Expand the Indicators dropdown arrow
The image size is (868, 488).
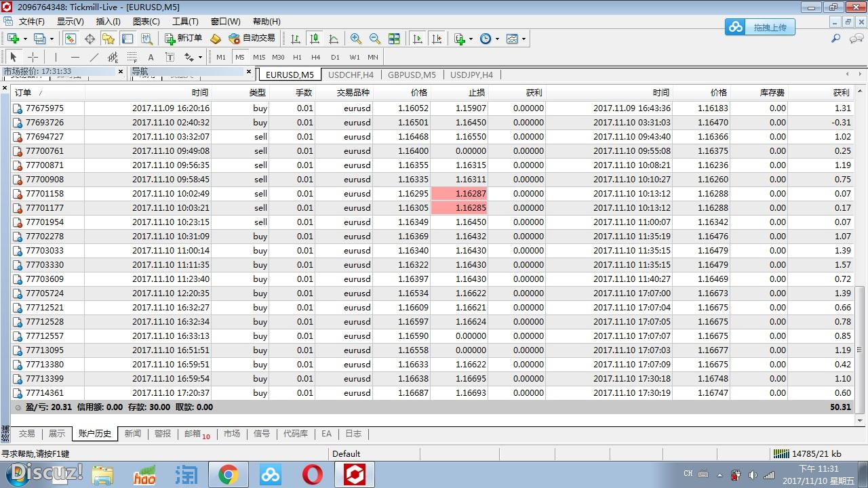pyautogui.click(x=471, y=39)
